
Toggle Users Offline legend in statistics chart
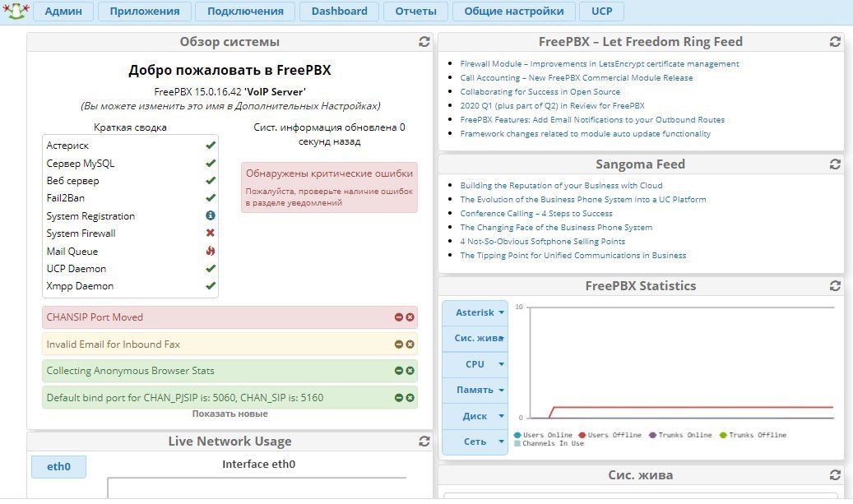(x=610, y=435)
